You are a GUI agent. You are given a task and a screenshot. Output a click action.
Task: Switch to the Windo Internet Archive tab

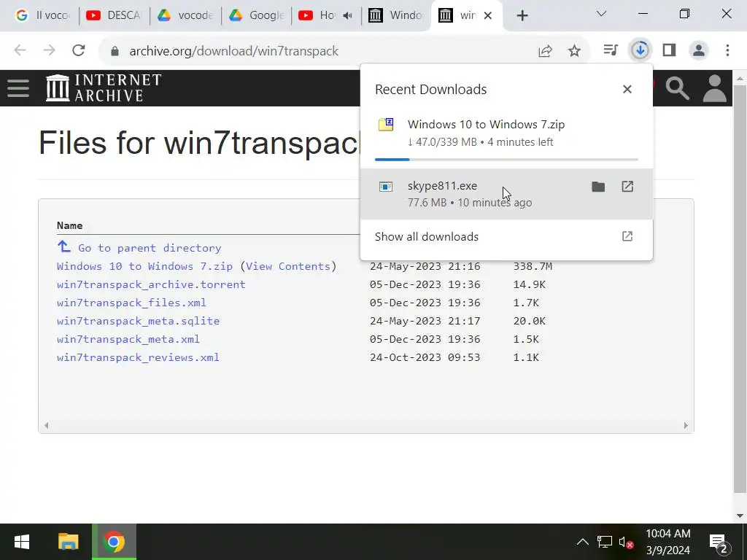pos(396,16)
